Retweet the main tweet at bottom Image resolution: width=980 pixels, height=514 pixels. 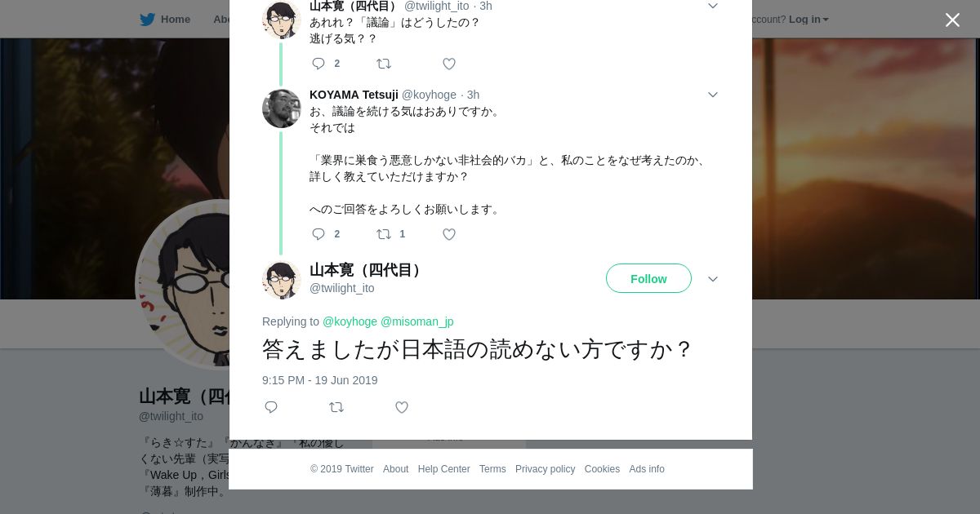click(x=336, y=407)
